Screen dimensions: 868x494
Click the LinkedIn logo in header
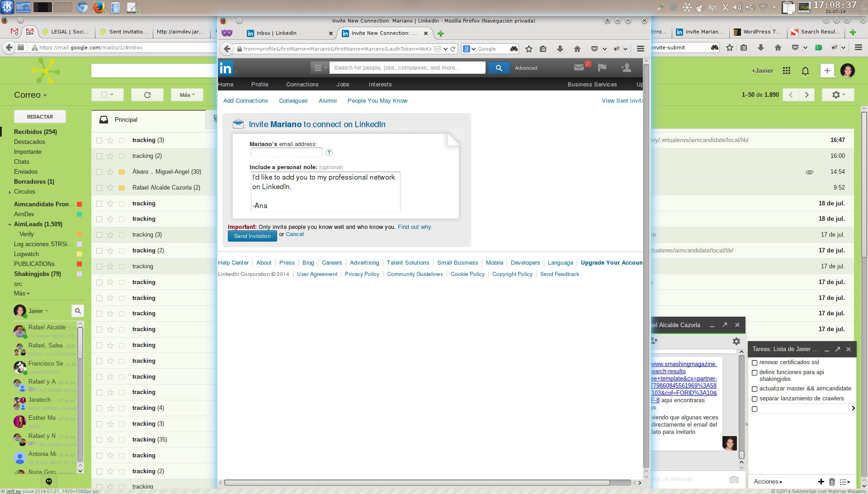coord(226,68)
